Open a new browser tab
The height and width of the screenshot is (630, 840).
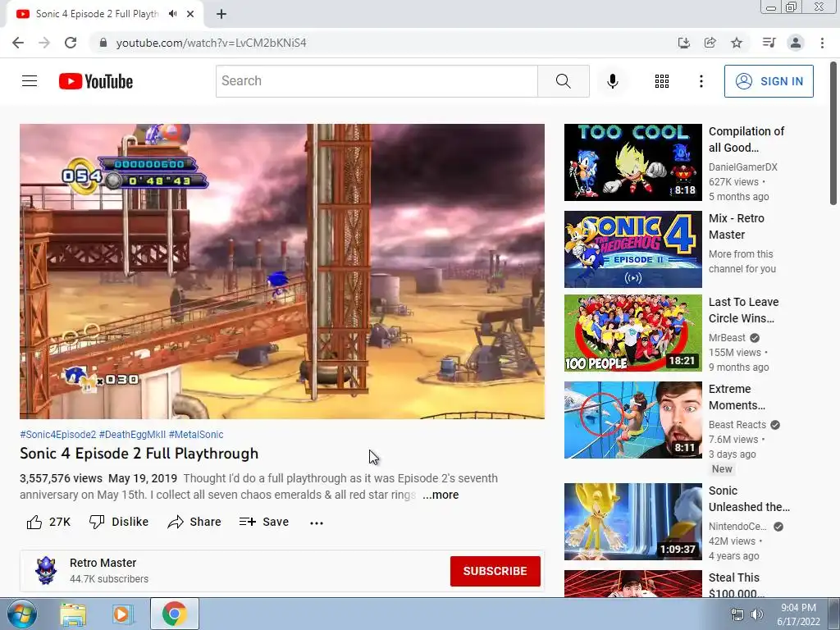(x=221, y=14)
